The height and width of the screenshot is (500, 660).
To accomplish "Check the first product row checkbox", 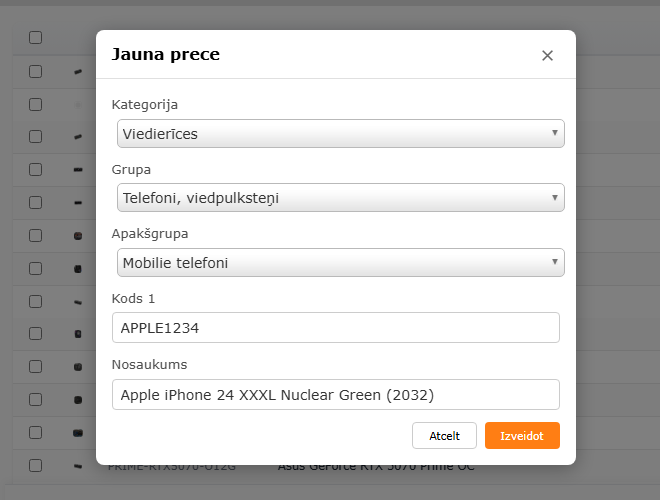I will tap(36, 71).
